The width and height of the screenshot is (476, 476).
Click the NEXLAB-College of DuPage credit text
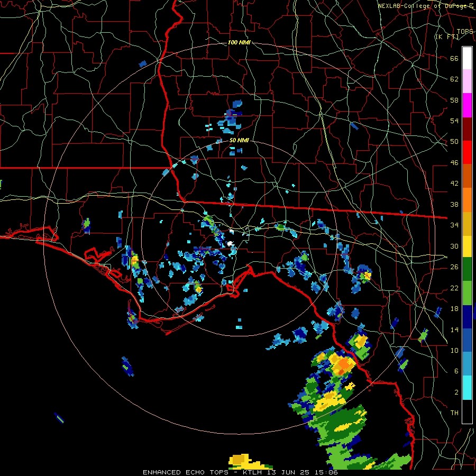tap(425, 6)
